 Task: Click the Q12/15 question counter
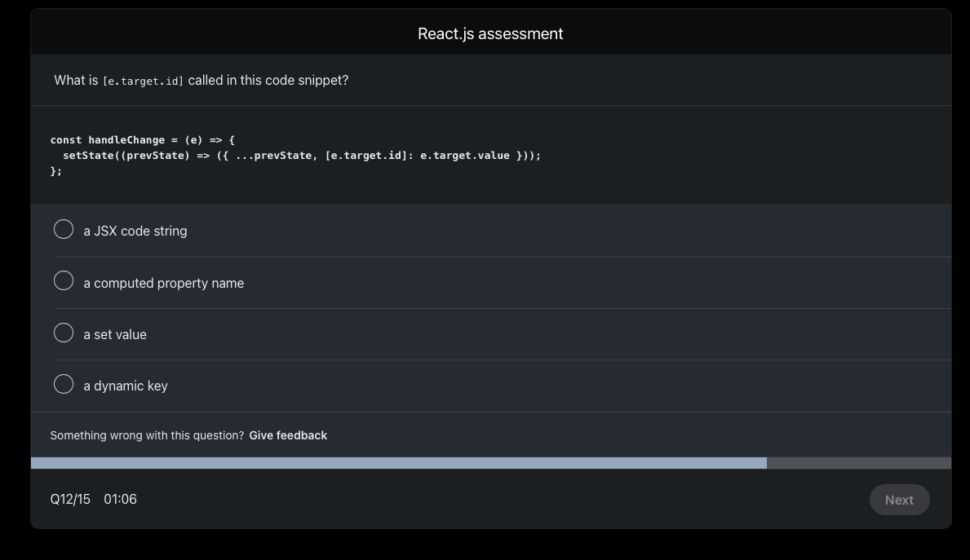coord(70,499)
